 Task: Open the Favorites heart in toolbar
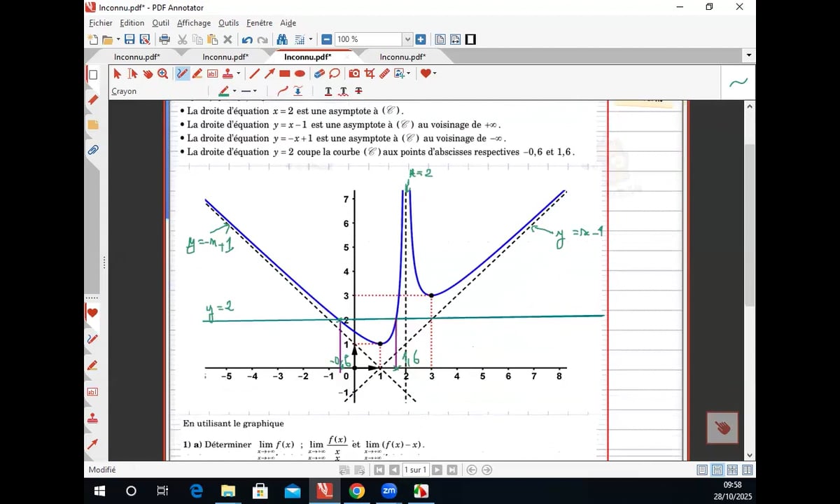coord(425,73)
